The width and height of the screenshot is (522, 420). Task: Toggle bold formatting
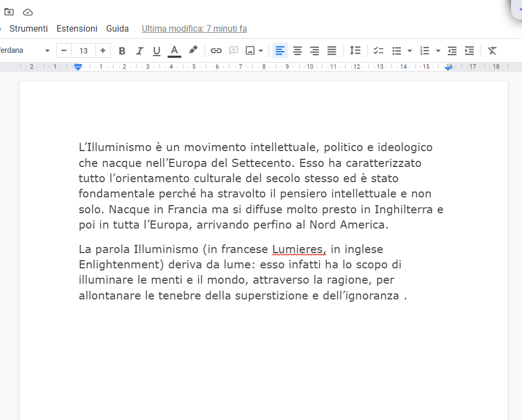(122, 51)
